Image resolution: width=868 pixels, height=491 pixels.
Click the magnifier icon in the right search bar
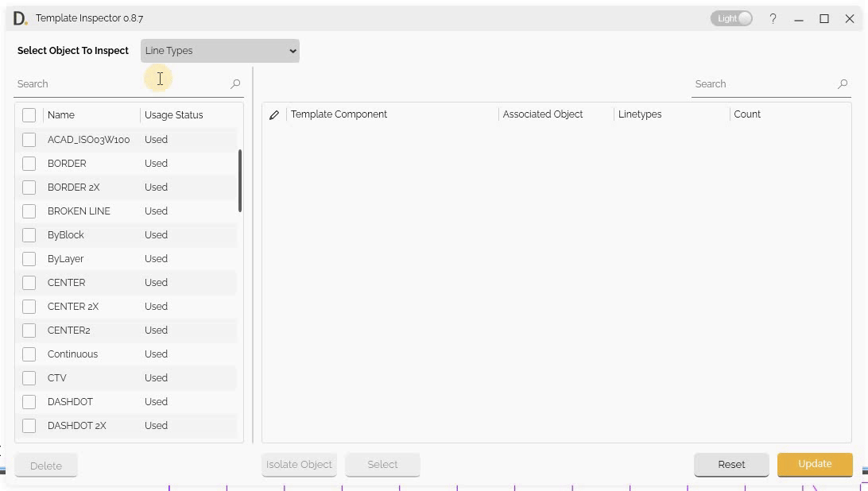pyautogui.click(x=842, y=83)
